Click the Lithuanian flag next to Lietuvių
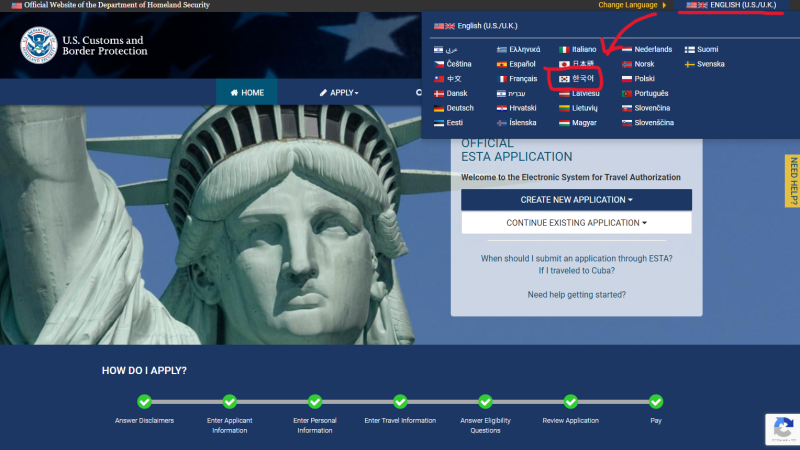Screen dimensions: 800x450 564,108
